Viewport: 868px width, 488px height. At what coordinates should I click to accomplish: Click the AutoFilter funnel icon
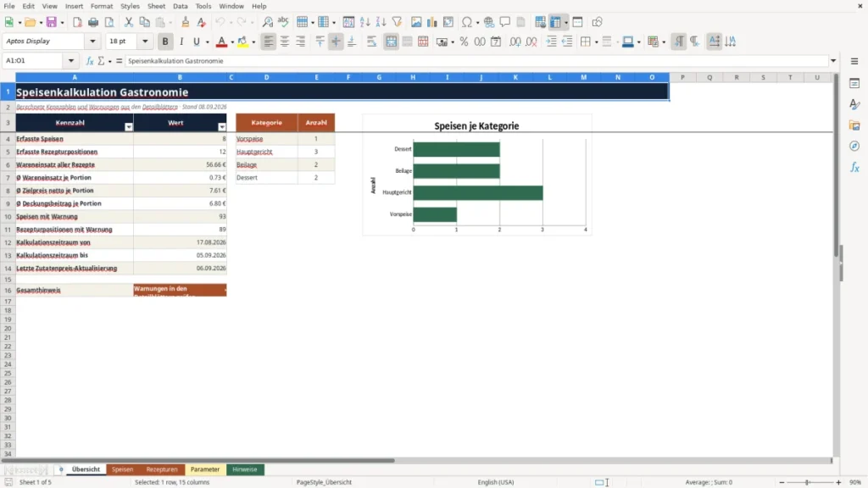tap(397, 22)
